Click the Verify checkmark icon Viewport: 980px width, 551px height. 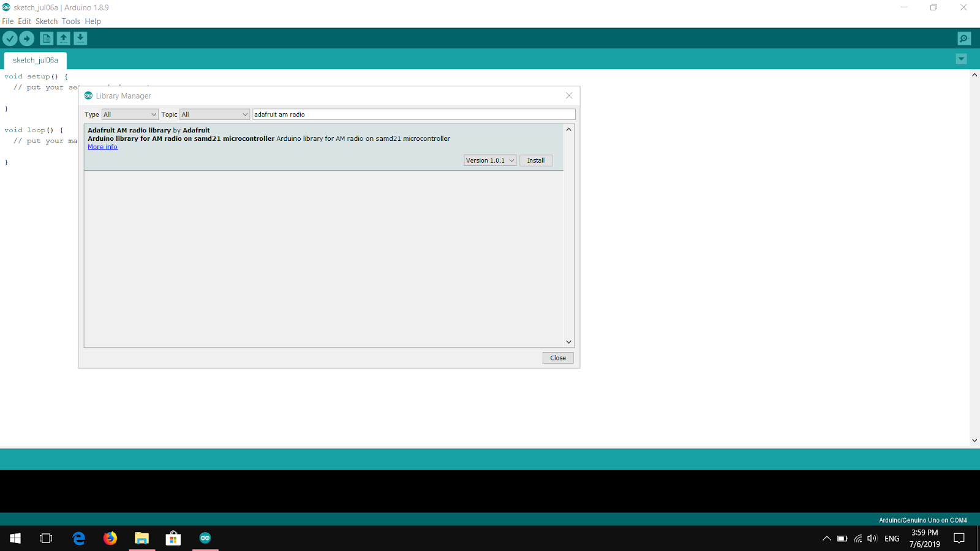10,39
